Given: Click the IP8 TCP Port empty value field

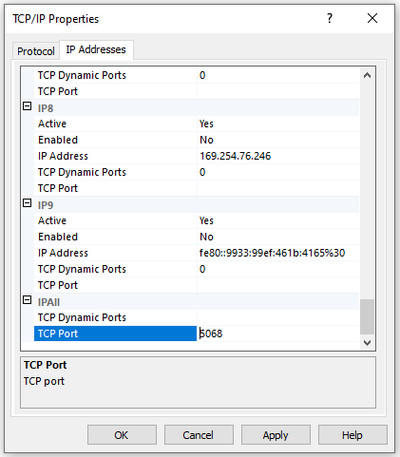Looking at the screenshot, I should point(278,188).
